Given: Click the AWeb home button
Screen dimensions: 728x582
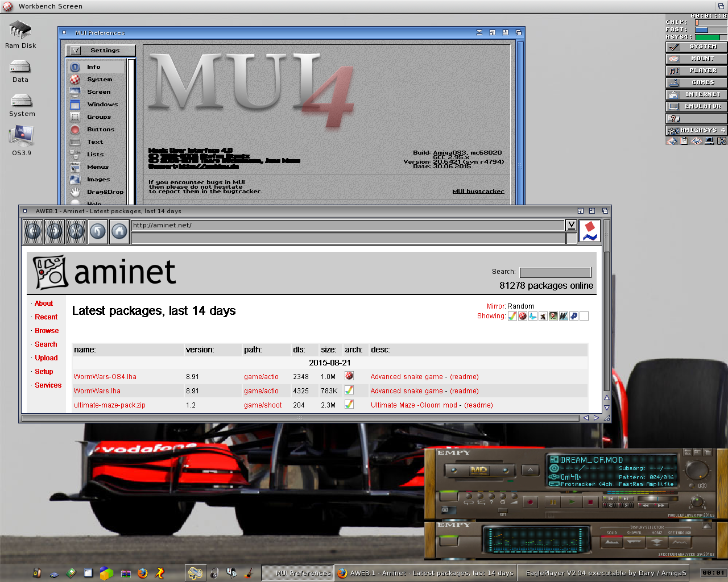Looking at the screenshot, I should click(x=119, y=231).
